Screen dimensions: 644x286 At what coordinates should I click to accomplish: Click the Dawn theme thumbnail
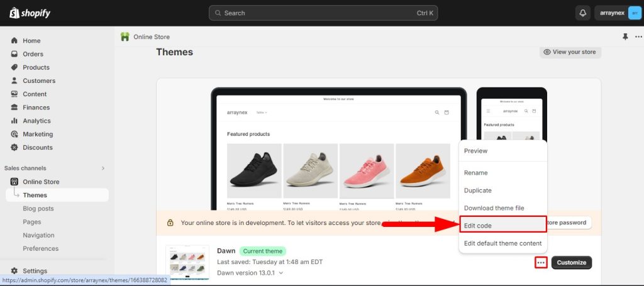[x=187, y=263]
